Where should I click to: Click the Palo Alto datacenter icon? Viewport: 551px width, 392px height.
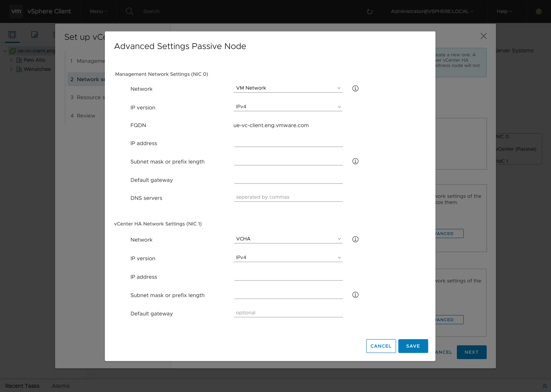[x=19, y=60]
